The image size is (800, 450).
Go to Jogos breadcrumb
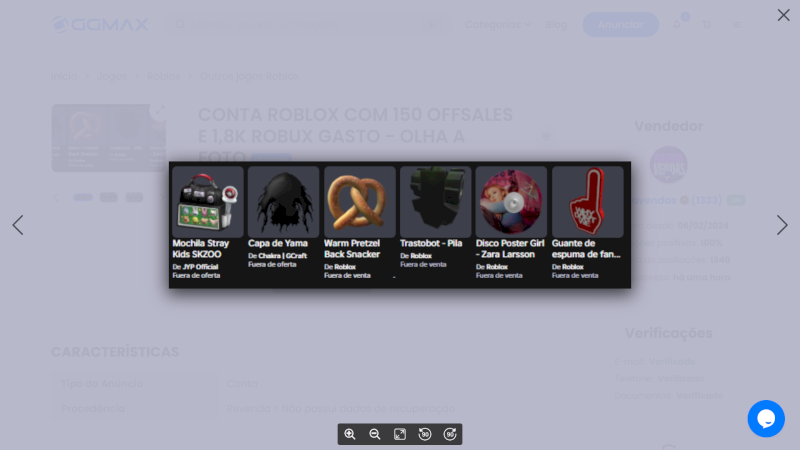point(112,77)
